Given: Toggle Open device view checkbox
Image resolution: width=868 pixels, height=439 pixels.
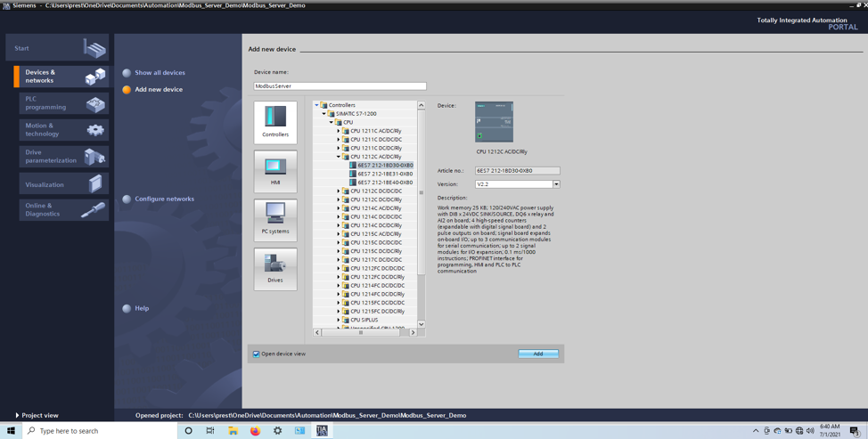Looking at the screenshot, I should (x=257, y=354).
